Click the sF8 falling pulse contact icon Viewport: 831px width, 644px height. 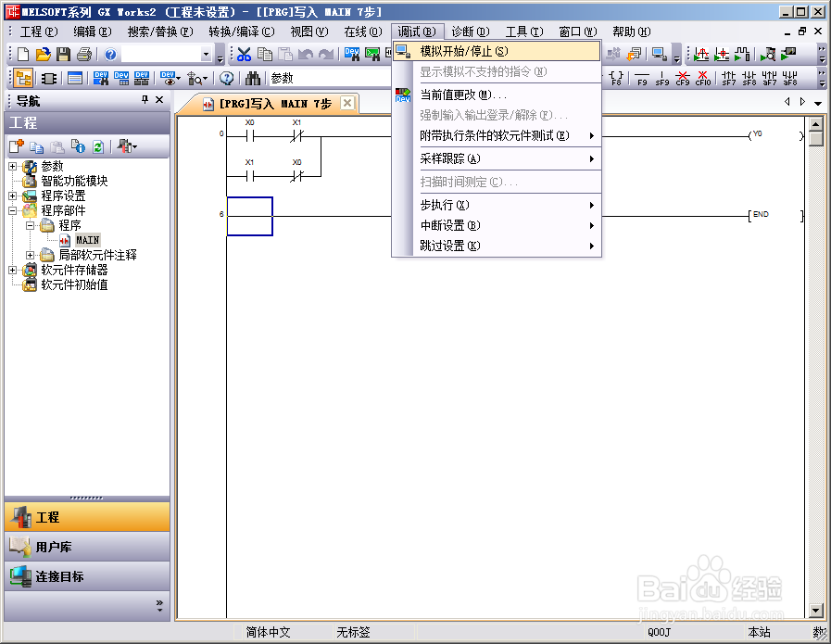749,79
